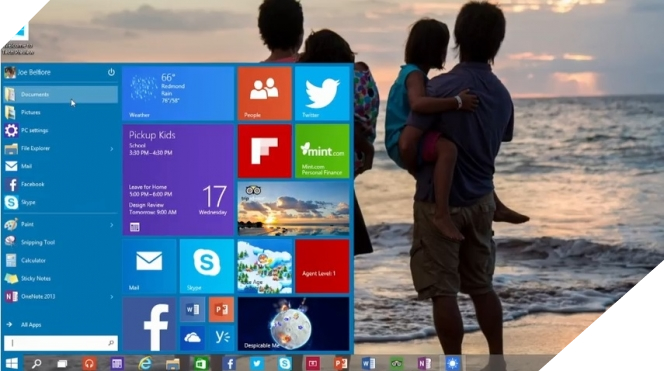Launch Internet Explorer from the taskbar
The image size is (664, 371).
pyautogui.click(x=145, y=363)
